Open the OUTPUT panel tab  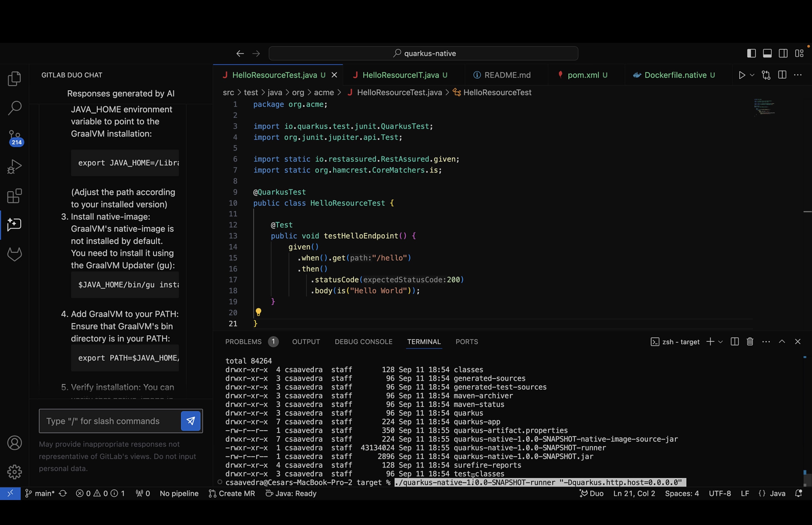[x=306, y=341]
